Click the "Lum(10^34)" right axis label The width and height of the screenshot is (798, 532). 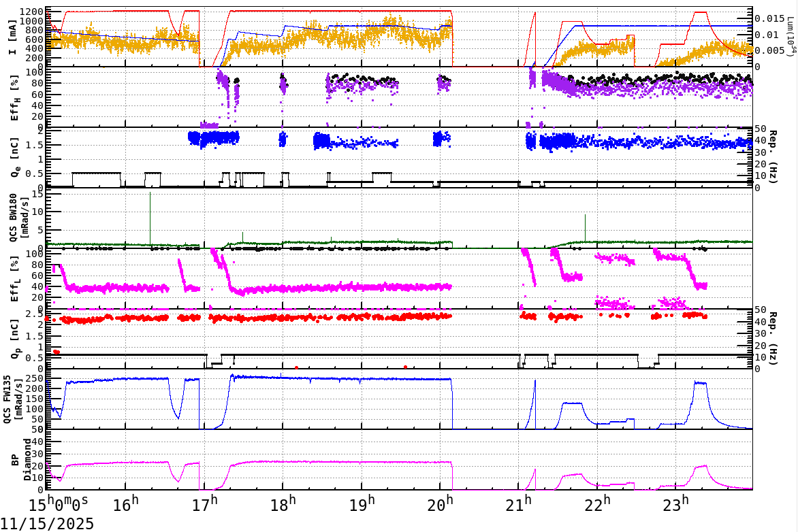[790, 37]
